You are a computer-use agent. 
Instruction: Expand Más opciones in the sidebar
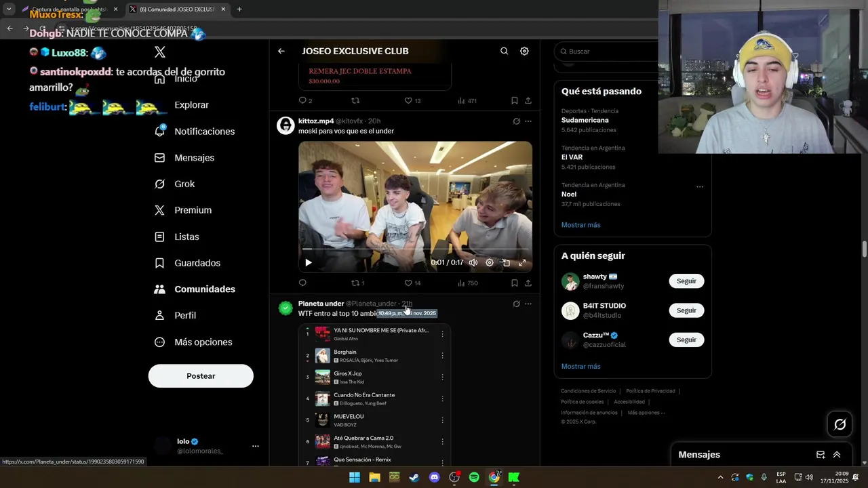click(194, 342)
